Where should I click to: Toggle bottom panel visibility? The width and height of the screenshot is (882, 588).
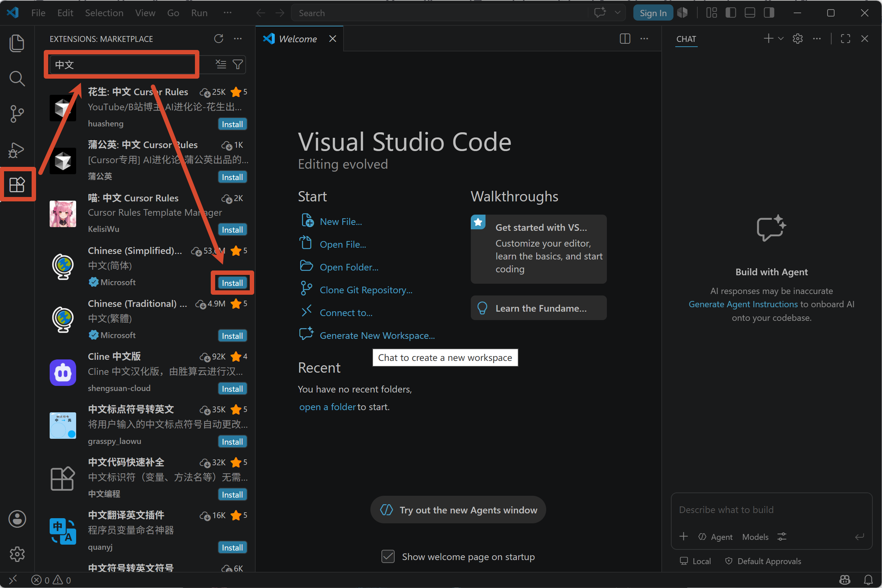(750, 13)
